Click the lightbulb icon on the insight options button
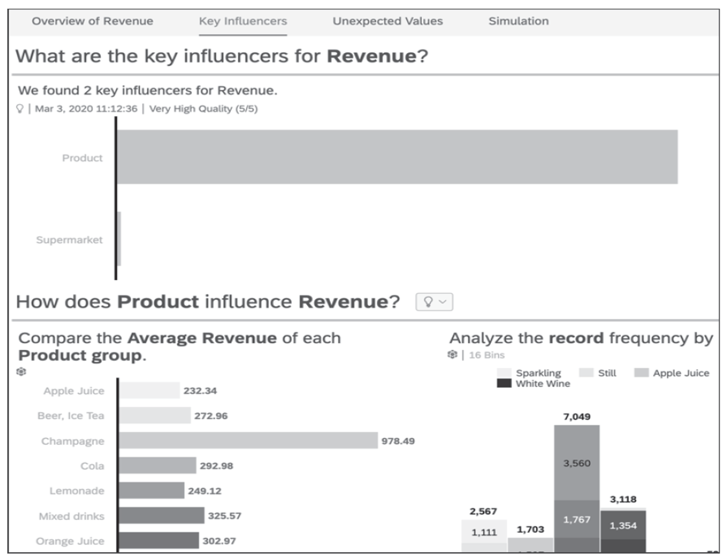Screen dimensions: 728x560 [429, 302]
